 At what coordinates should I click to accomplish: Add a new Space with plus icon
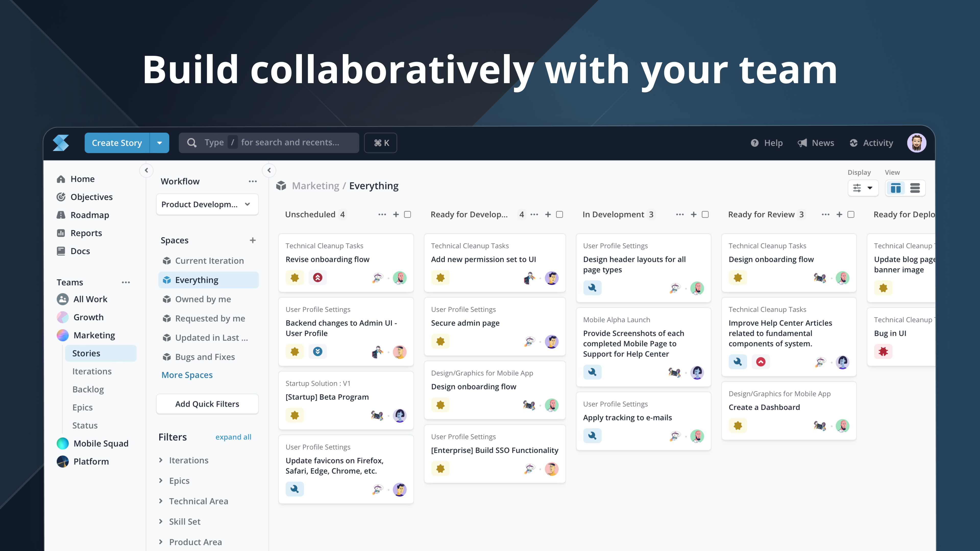click(253, 240)
